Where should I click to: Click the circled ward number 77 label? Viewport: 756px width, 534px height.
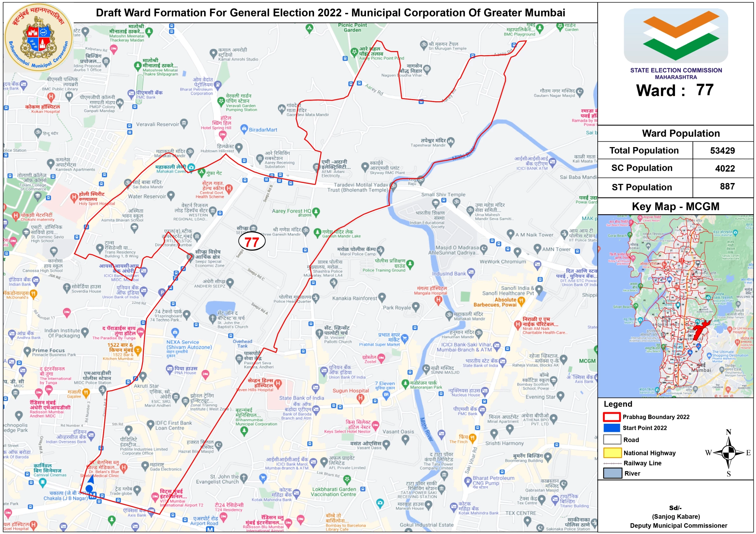click(x=252, y=242)
